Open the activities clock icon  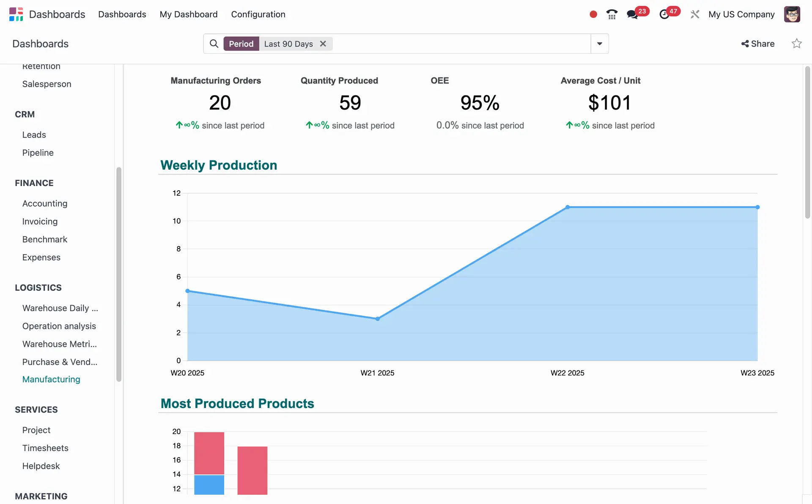(664, 14)
